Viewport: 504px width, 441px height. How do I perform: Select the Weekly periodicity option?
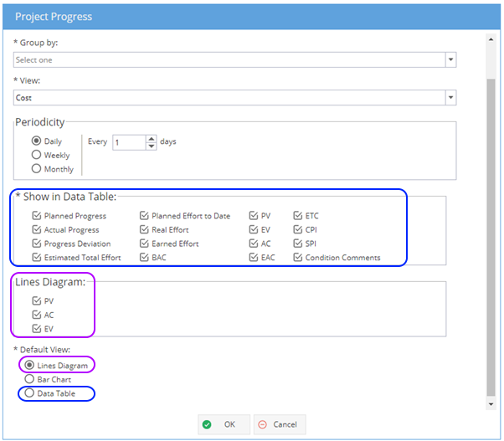point(36,155)
